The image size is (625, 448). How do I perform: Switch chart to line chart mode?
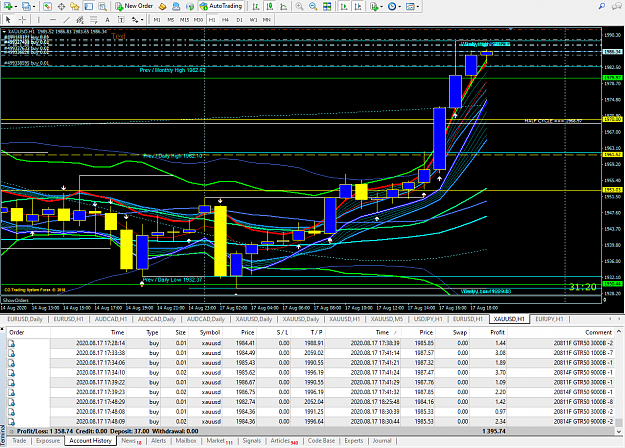(x=283, y=6)
